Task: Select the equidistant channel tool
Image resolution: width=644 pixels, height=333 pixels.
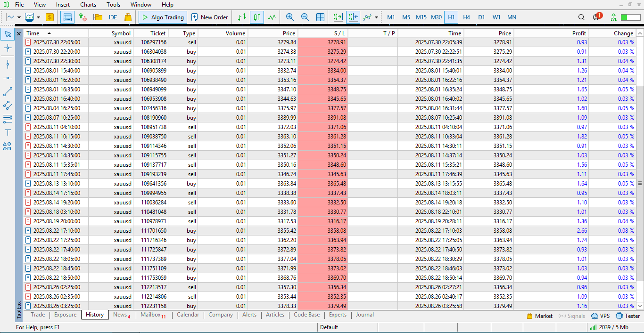Action: [8, 105]
